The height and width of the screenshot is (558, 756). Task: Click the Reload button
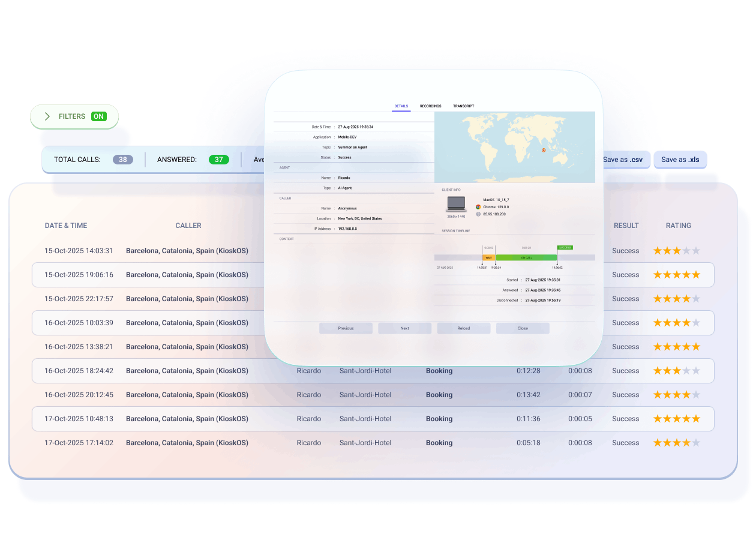pos(463,328)
